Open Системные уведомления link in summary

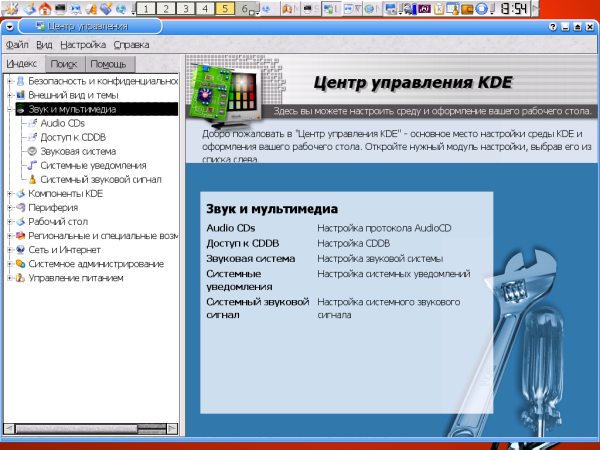[x=239, y=280]
